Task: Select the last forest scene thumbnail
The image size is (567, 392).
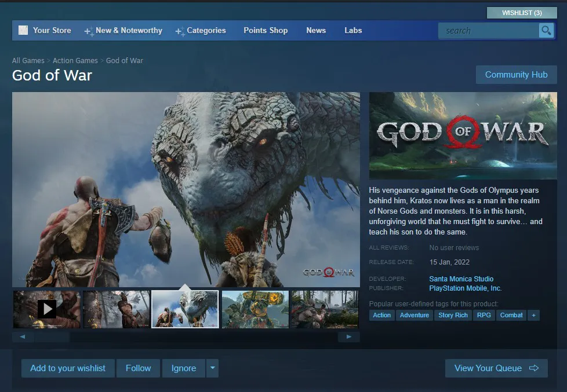Action: click(325, 309)
